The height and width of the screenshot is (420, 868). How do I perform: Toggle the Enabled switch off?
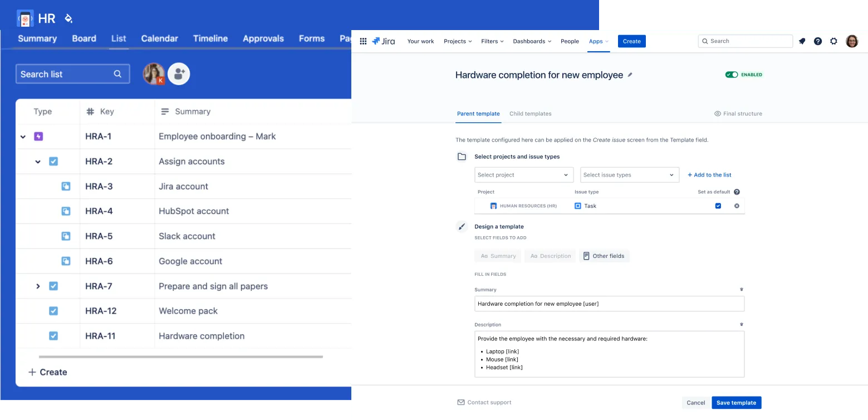(x=731, y=75)
